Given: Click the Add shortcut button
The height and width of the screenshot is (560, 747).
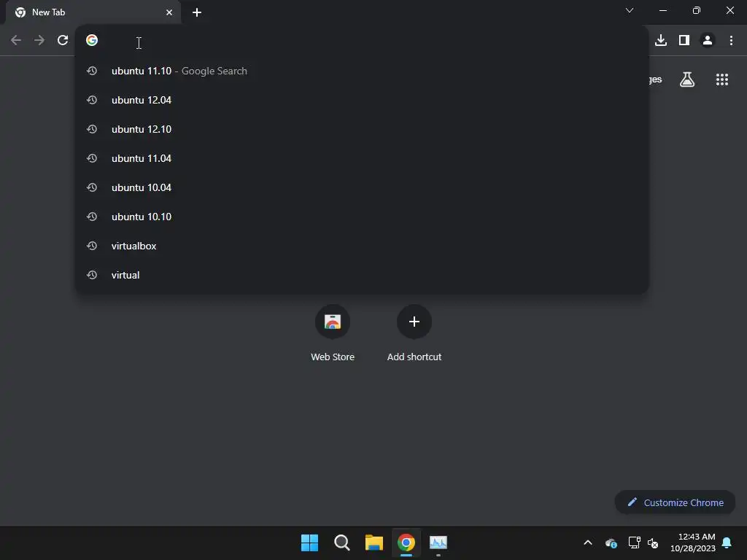Looking at the screenshot, I should [x=414, y=334].
